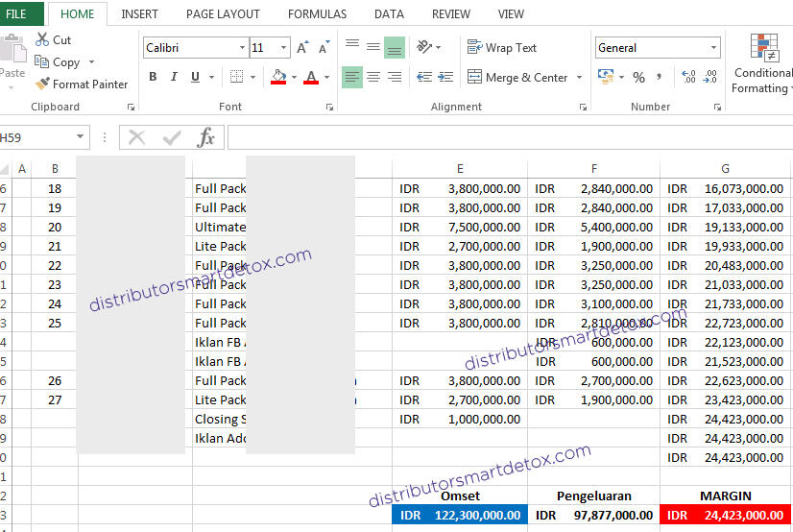Apply the Borders icon
The image size is (793, 532).
click(x=237, y=77)
